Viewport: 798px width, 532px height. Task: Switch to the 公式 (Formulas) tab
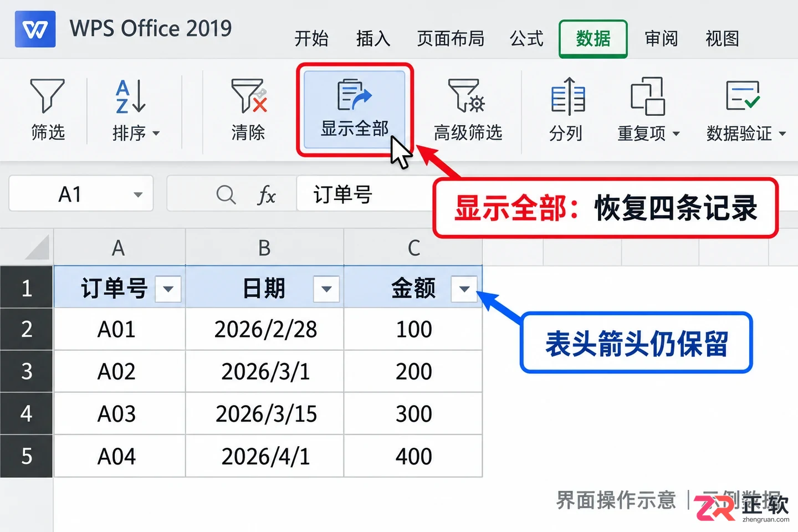[x=526, y=38]
